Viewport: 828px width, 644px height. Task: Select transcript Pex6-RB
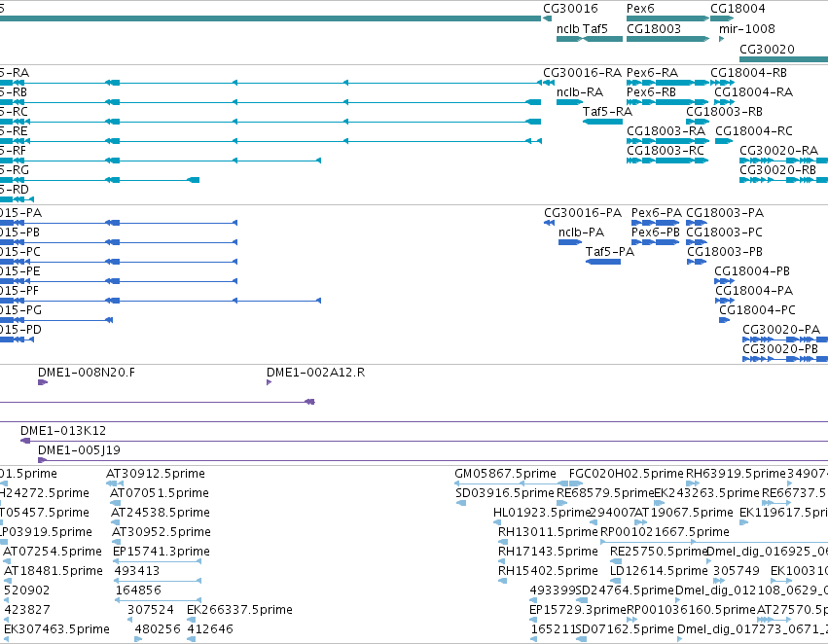click(651, 92)
